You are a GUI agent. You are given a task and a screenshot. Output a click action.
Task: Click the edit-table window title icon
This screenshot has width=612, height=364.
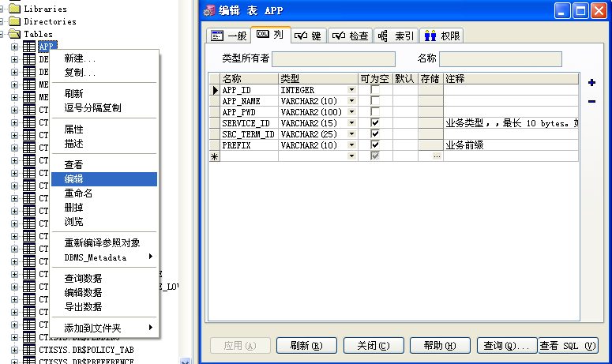209,10
